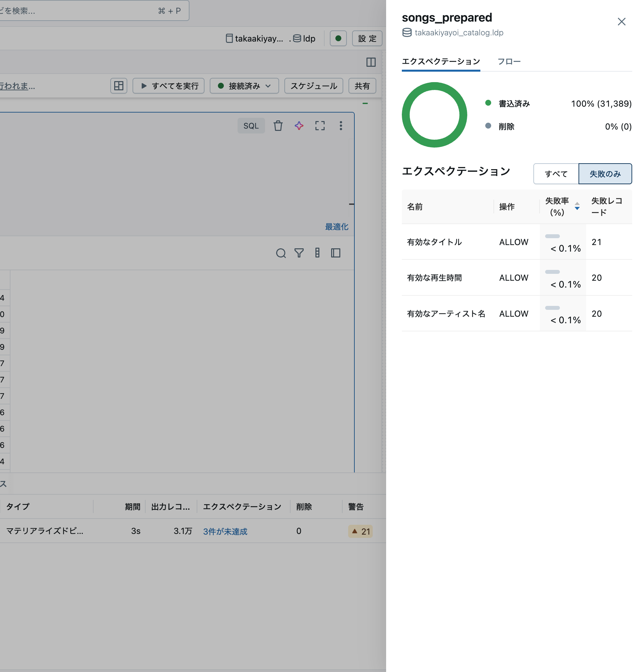Click the green 書込済み donut chart
The width and height of the screenshot is (642, 672).
(434, 115)
